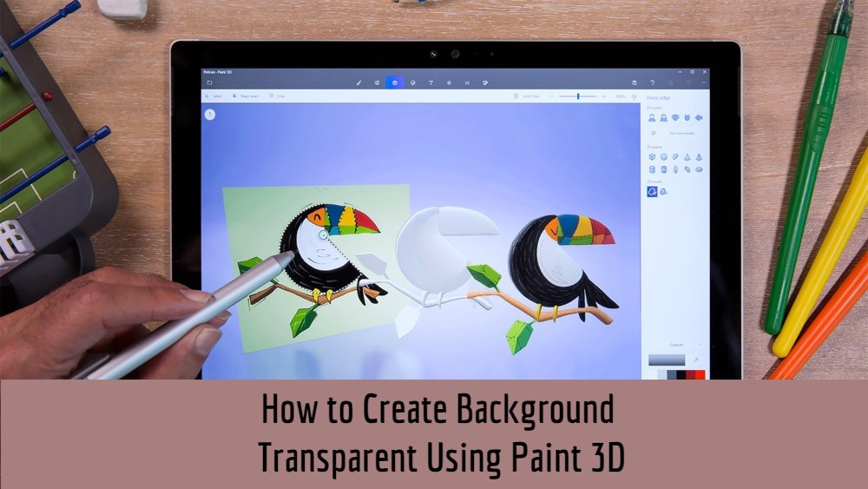Viewport: 868px width, 489px height.
Task: Insert the dog 3D model
Action: (675, 117)
